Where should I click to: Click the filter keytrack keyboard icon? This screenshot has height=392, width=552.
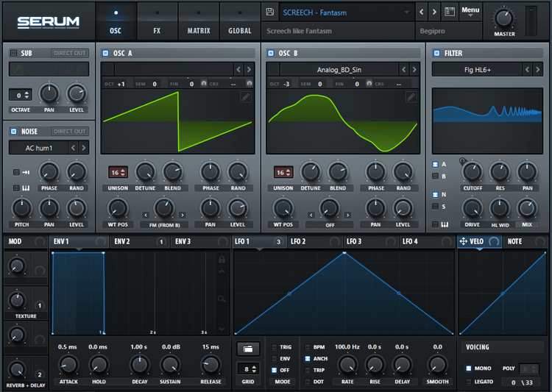click(x=445, y=224)
